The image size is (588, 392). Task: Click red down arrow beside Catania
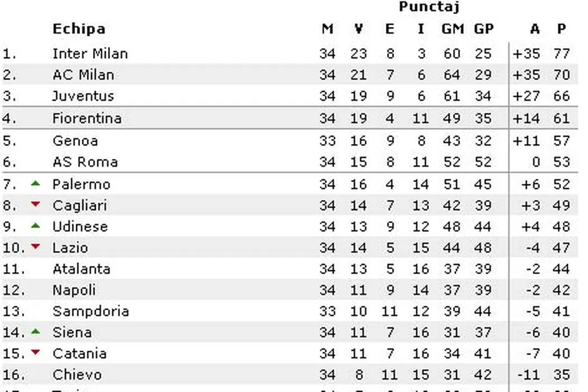click(x=36, y=352)
